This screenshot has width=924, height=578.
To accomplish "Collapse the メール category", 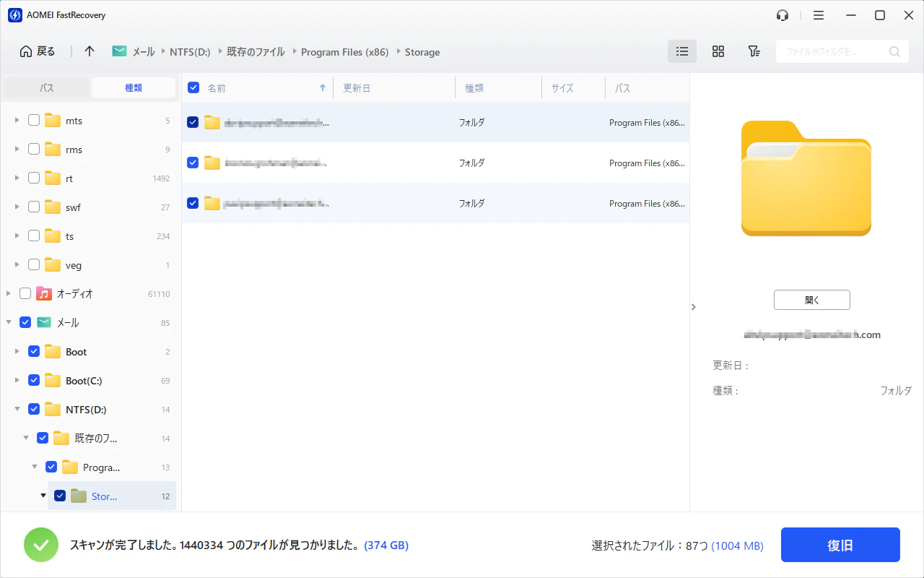I will click(8, 323).
